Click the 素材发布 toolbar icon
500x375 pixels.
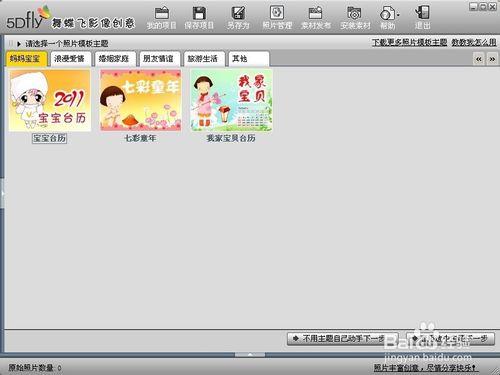tap(315, 13)
